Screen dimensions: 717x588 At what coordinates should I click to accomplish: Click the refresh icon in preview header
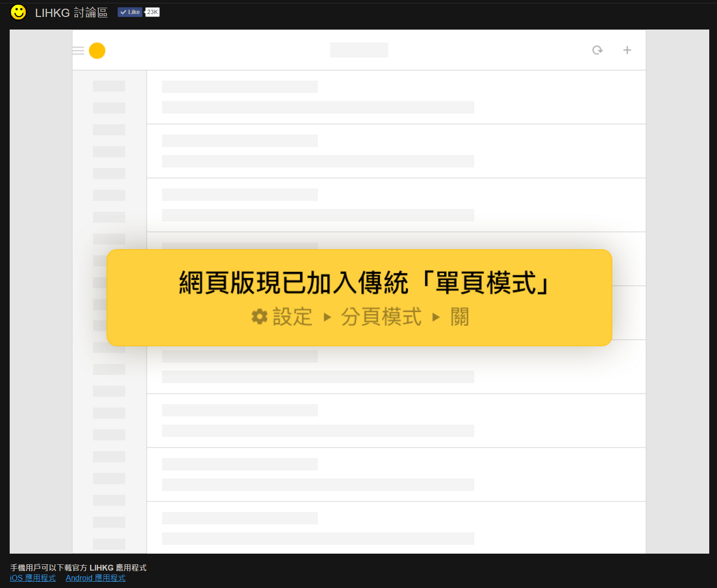[x=597, y=50]
